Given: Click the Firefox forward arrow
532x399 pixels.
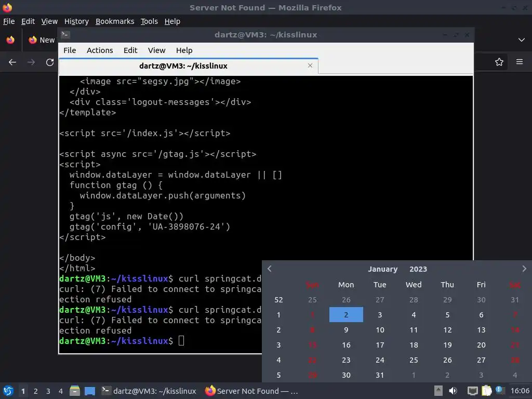Looking at the screenshot, I should 31,62.
